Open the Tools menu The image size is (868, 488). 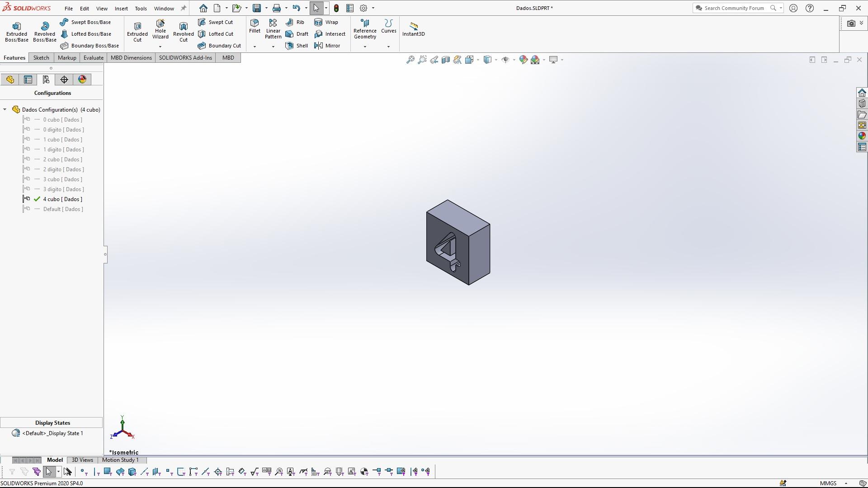[141, 9]
